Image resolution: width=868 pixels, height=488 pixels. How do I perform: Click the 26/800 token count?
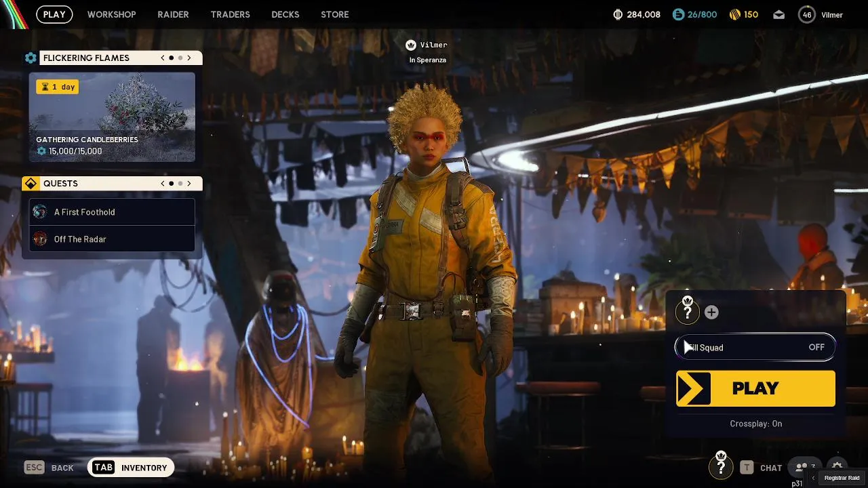pos(702,14)
